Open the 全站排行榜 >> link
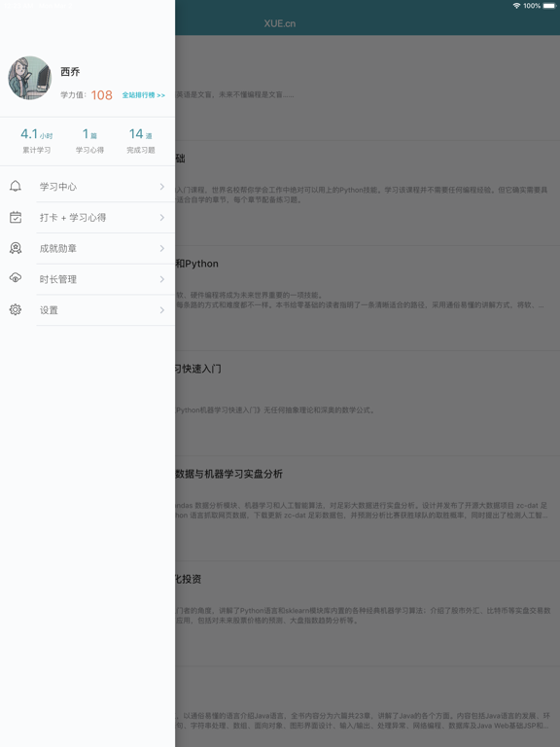This screenshot has width=560, height=747. [143, 95]
